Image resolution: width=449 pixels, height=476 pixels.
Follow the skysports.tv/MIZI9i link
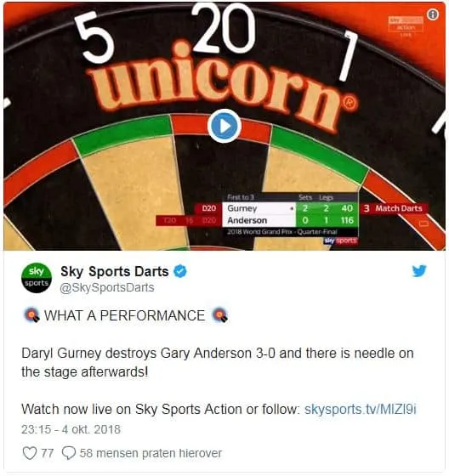[360, 409]
